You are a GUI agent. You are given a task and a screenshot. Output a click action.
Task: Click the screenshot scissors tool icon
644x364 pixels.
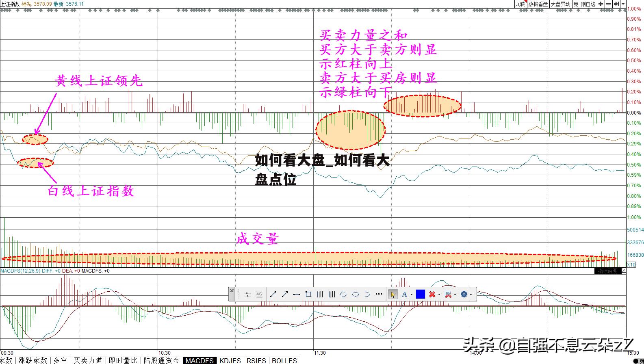click(448, 294)
